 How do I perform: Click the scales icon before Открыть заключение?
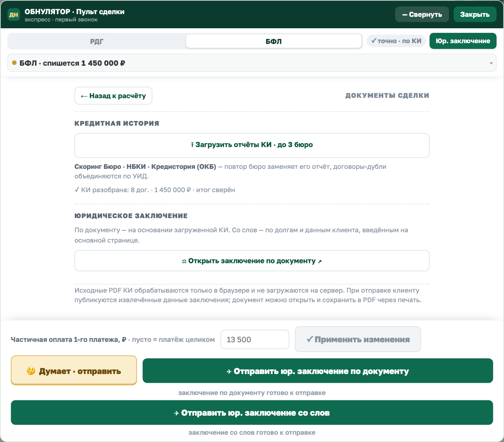point(184,261)
